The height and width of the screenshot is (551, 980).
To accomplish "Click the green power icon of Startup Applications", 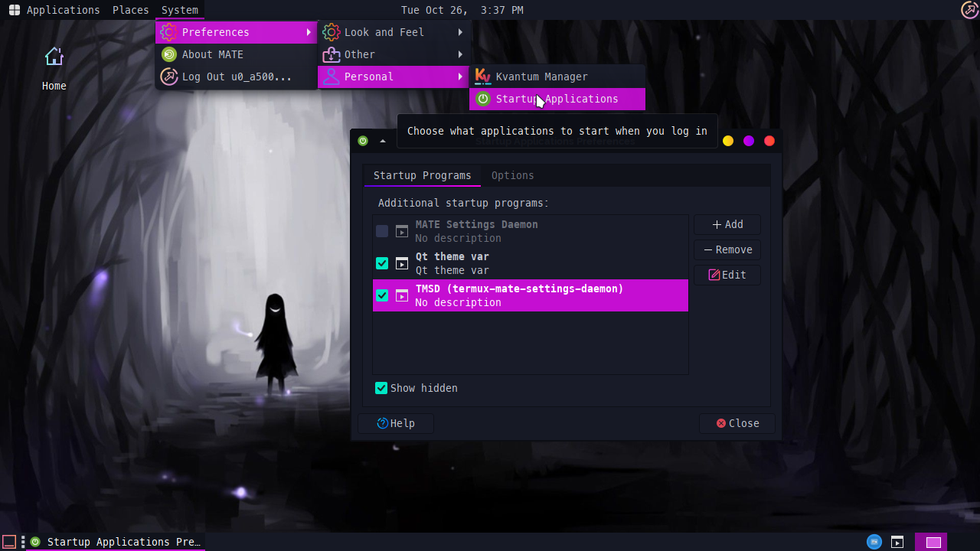I will click(x=483, y=99).
